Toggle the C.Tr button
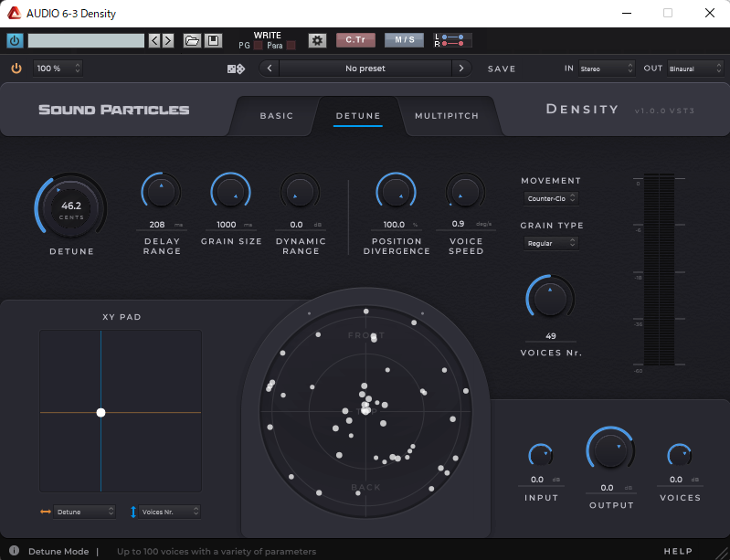This screenshot has width=730, height=560. [355, 40]
